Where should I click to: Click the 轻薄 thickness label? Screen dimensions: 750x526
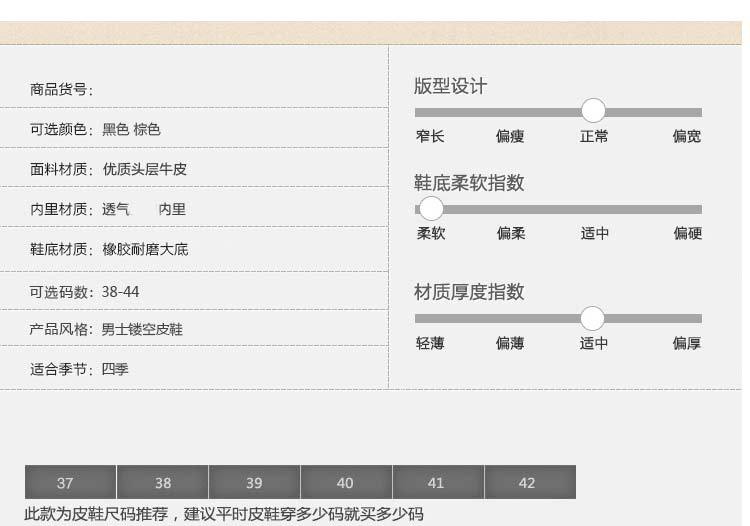[430, 344]
